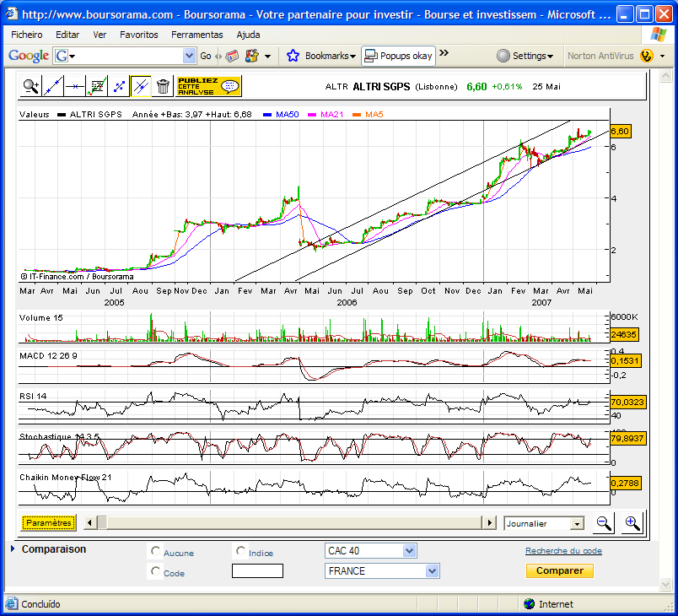
Task: Open the Google search box history dropdown
Action: (189, 56)
